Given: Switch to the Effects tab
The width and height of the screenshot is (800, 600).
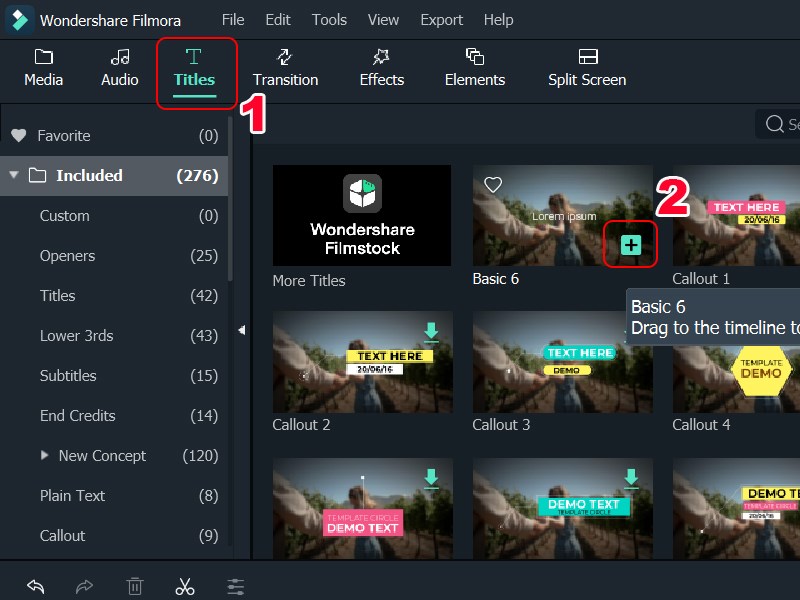Looking at the screenshot, I should [381, 68].
